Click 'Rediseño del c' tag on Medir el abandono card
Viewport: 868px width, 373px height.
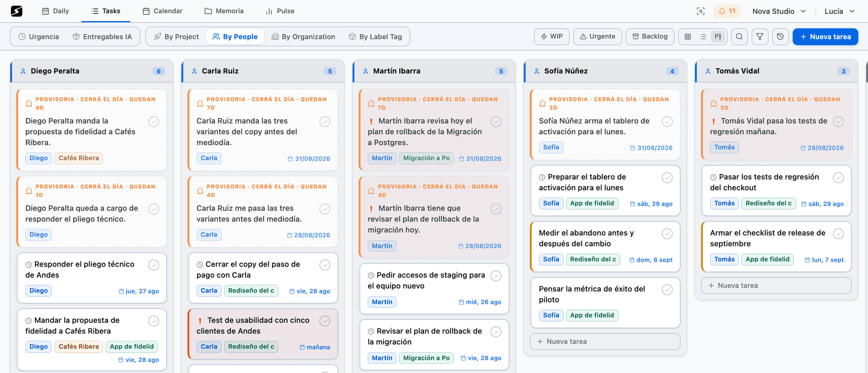click(x=593, y=259)
